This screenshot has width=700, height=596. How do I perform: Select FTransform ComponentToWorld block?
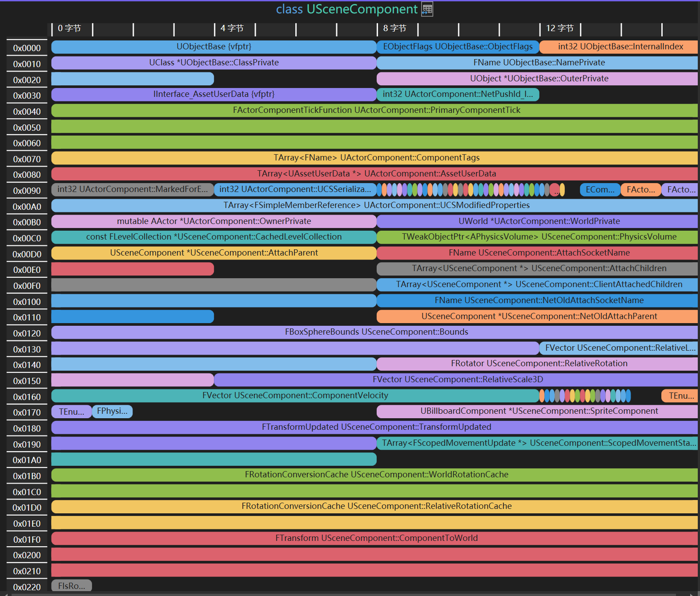tap(376, 538)
